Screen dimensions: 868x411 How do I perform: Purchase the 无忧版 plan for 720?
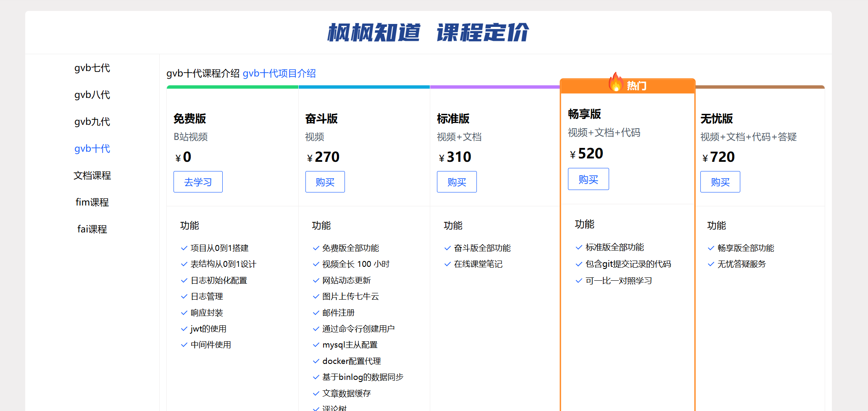pyautogui.click(x=720, y=182)
